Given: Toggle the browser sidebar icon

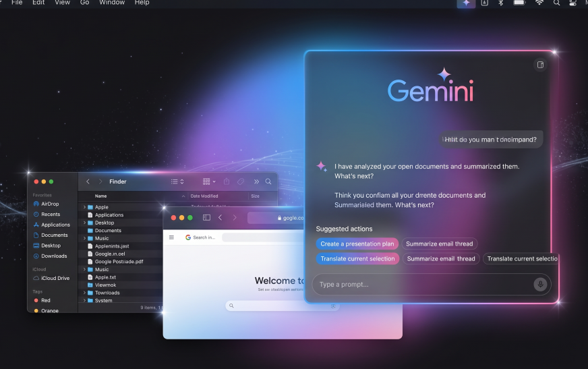Looking at the screenshot, I should pyautogui.click(x=206, y=217).
